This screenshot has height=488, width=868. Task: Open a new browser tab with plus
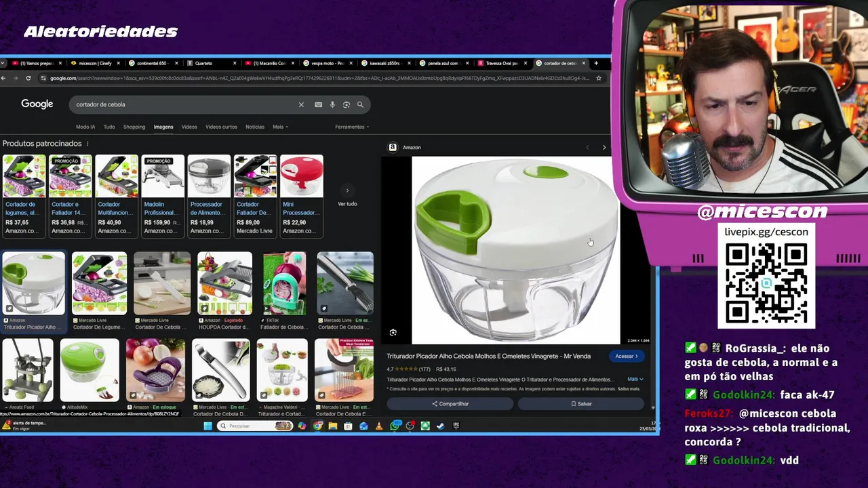(596, 63)
